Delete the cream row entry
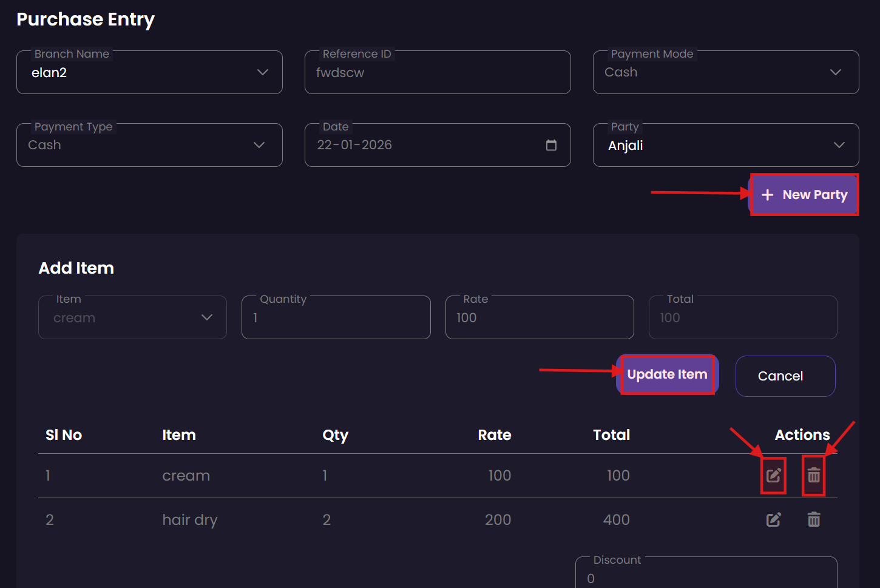 coord(813,475)
